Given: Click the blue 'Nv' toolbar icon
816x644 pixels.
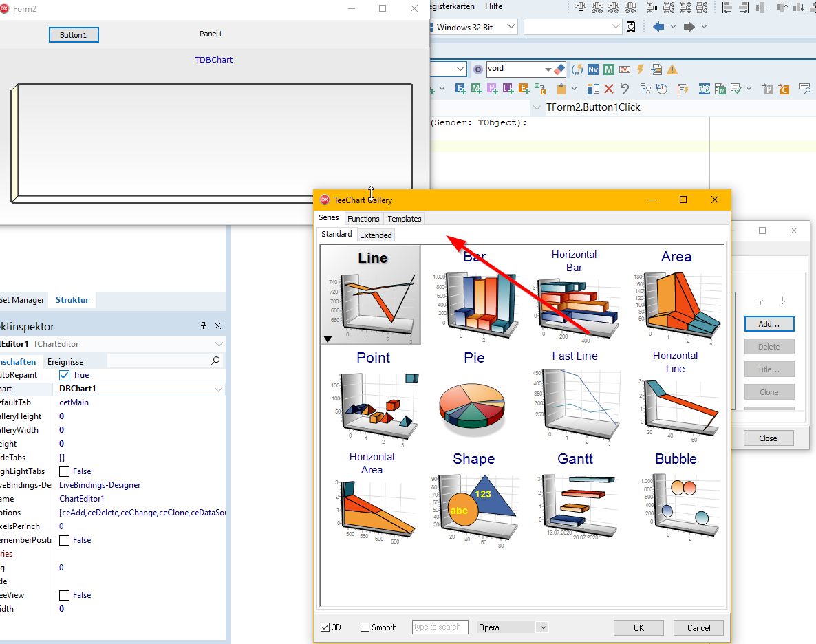Looking at the screenshot, I should coord(593,69).
